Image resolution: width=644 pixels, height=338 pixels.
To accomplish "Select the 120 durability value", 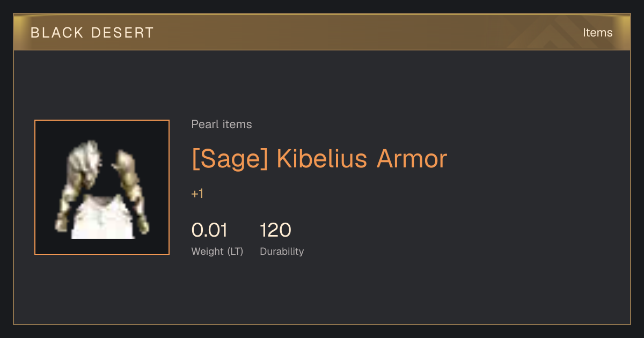I will (275, 230).
